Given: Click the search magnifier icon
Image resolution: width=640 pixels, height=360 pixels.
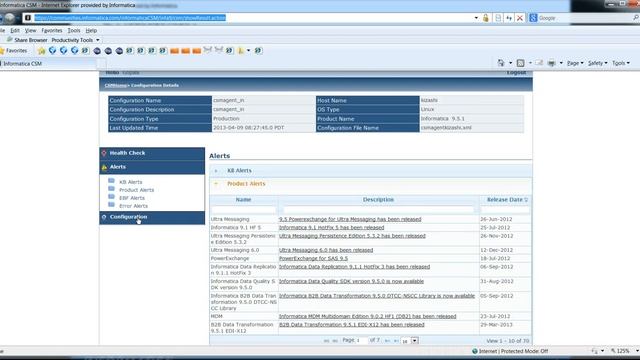Looking at the screenshot, I should 636,18.
